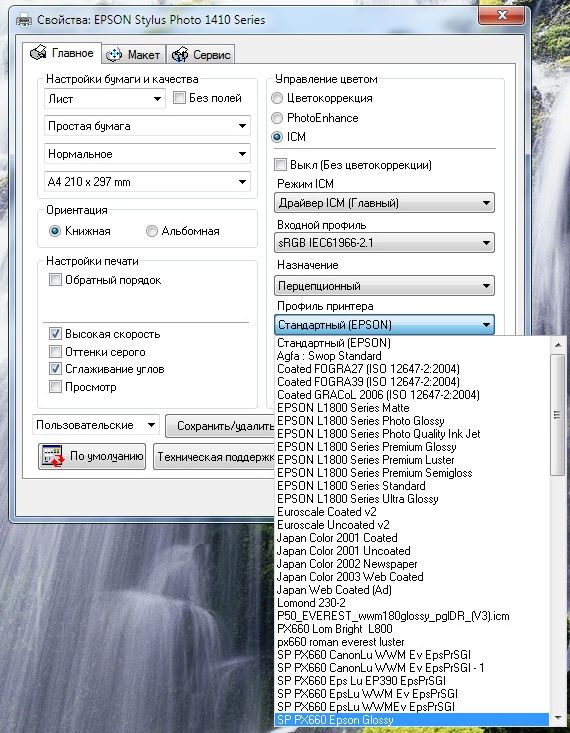Image resolution: width=570 pixels, height=733 pixels.
Task: Select Lomond 230-2 profile
Action: [412, 603]
